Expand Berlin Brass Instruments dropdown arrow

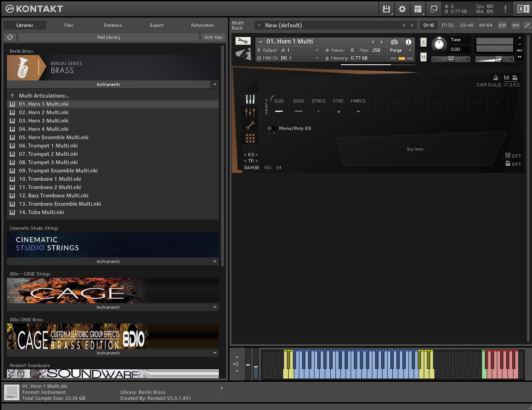pos(215,85)
